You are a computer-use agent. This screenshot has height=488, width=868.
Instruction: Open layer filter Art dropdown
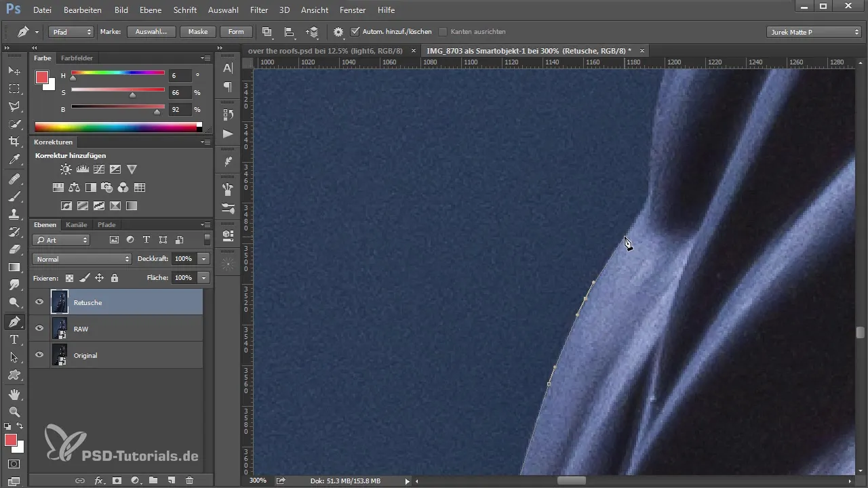coord(61,240)
